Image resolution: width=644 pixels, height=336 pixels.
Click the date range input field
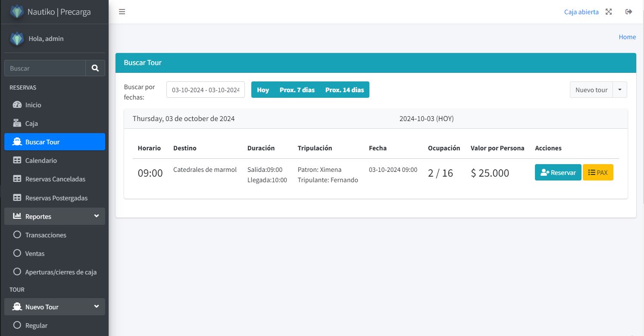206,90
